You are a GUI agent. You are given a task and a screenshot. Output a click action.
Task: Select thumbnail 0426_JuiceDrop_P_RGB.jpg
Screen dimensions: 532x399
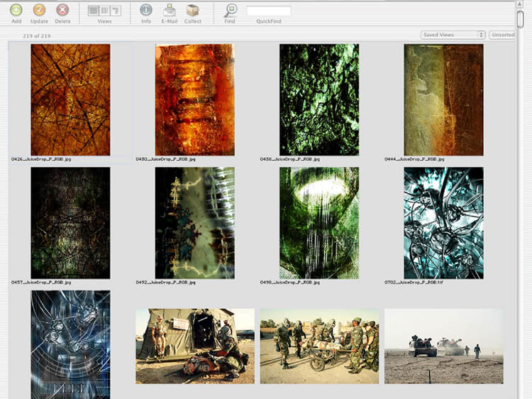coord(70,99)
